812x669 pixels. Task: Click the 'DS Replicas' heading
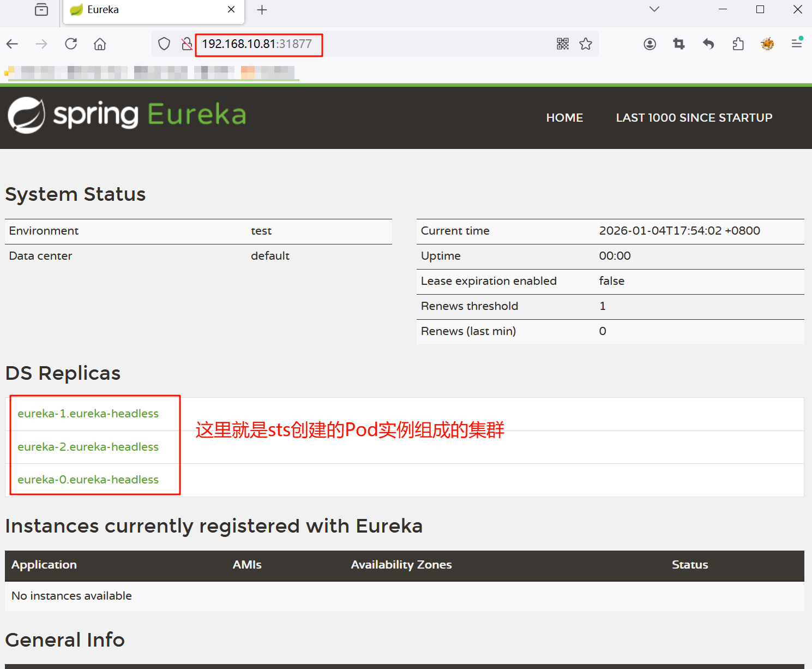click(63, 373)
